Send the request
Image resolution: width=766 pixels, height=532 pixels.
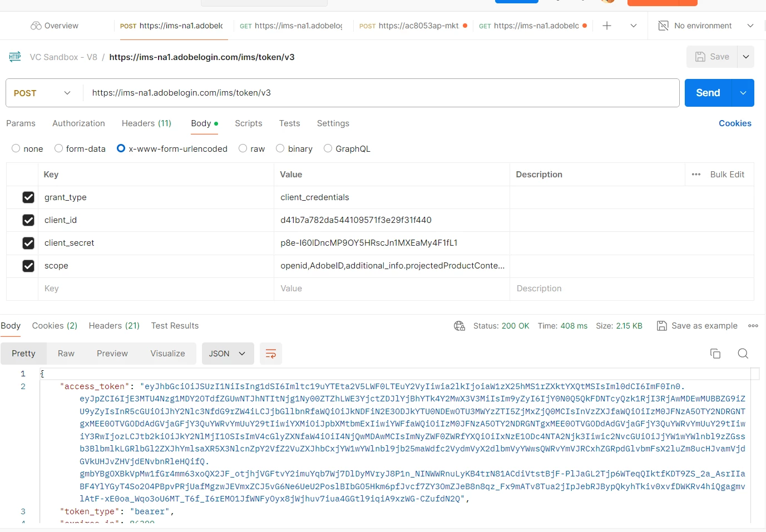click(x=708, y=93)
